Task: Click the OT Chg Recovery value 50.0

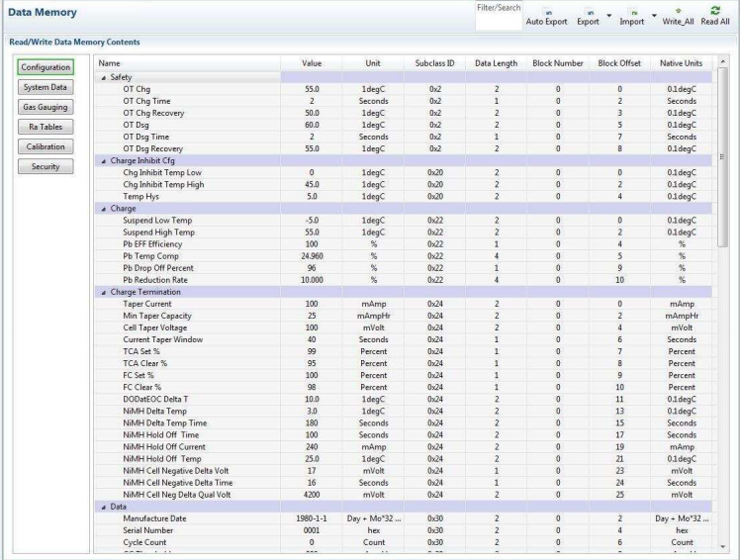Action: [x=312, y=113]
